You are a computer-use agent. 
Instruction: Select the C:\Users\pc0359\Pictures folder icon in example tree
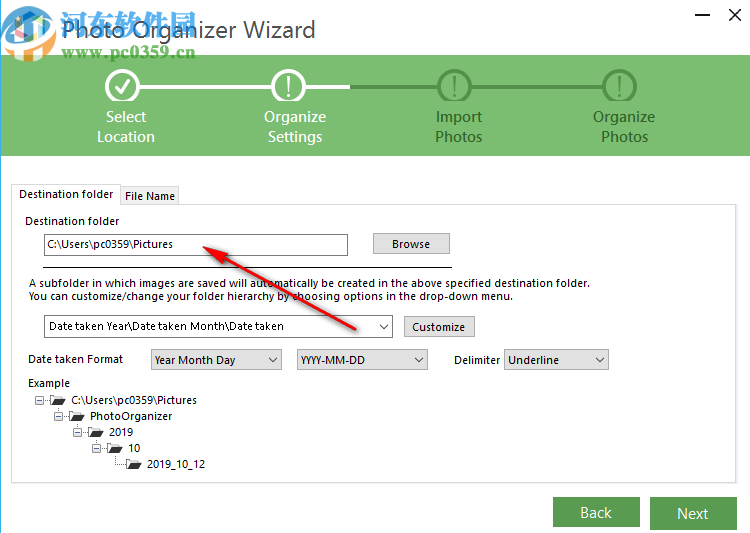58,400
